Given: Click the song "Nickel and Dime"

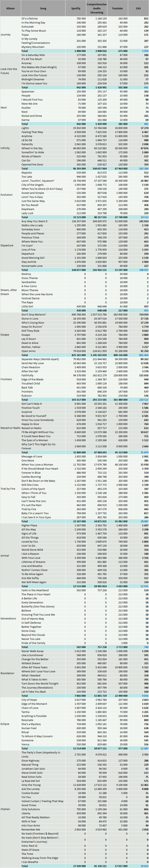Looking at the screenshot, I should click(x=32, y=116).
